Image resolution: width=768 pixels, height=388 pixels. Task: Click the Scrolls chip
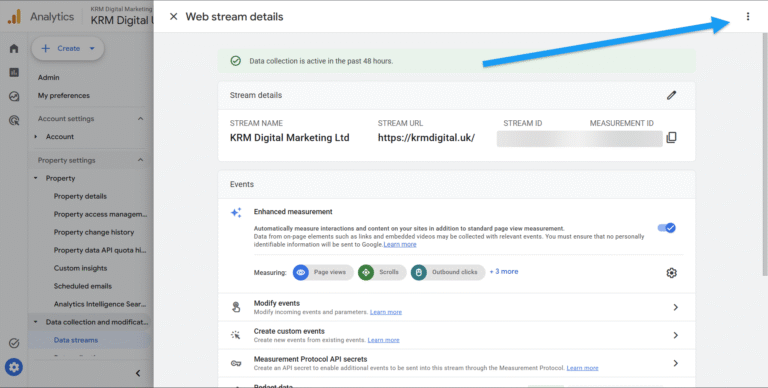tap(382, 272)
